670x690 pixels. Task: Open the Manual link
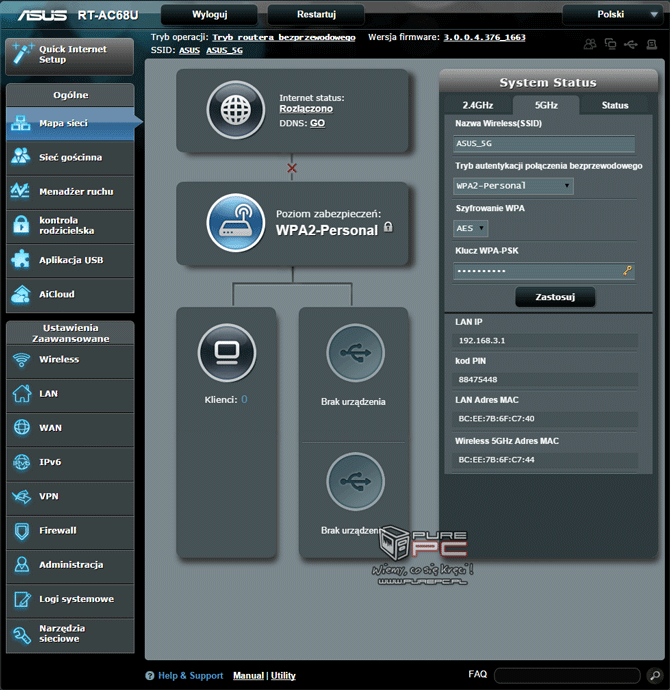coord(249,675)
